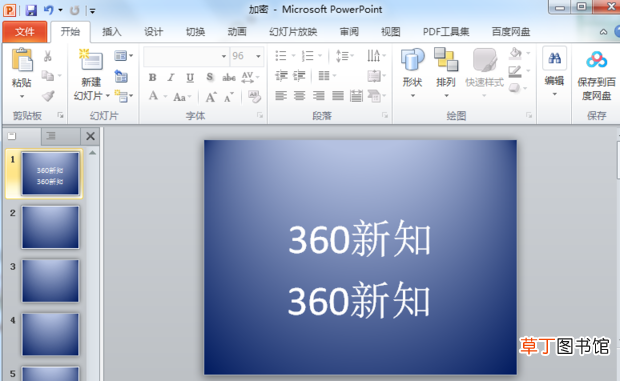Align text right
The image size is (620, 381).
[x=319, y=96]
